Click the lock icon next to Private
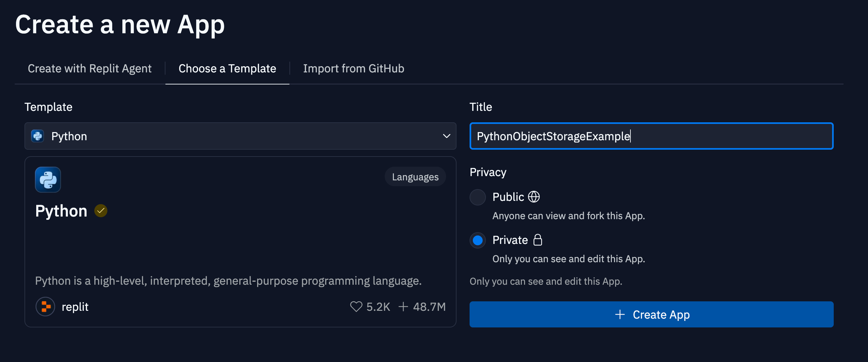868x362 pixels. 537,240
